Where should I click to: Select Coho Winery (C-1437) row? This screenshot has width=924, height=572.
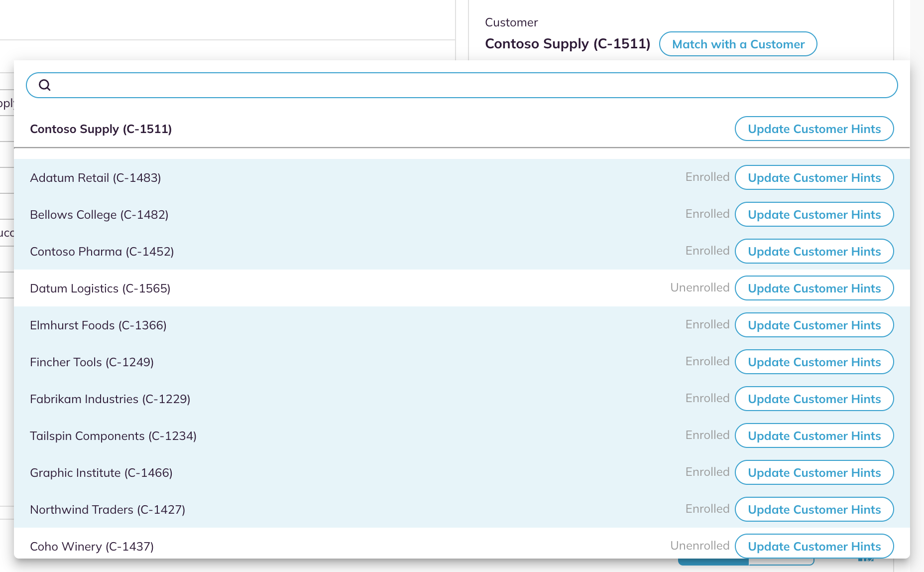pos(462,544)
